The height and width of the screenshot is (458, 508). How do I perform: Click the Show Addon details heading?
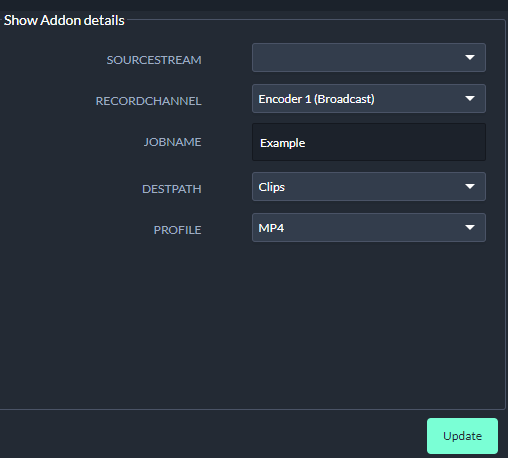click(x=64, y=20)
